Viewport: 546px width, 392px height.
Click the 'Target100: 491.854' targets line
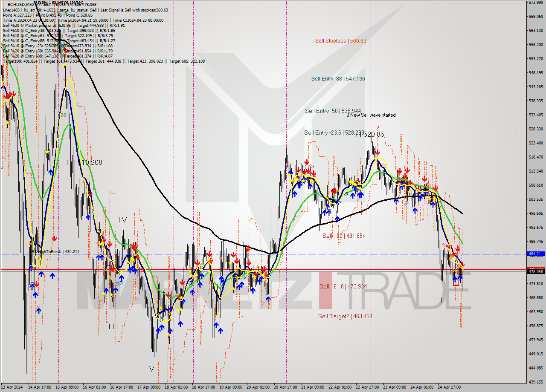coord(104,61)
